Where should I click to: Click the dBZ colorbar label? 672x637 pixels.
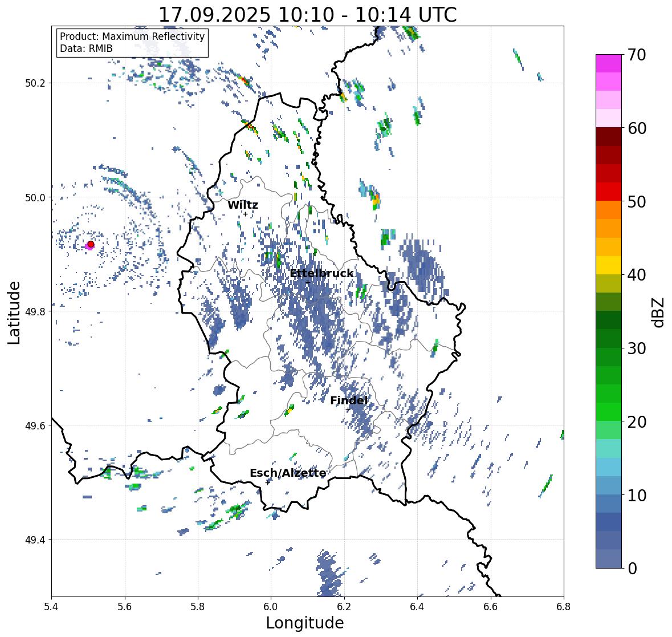pyautogui.click(x=659, y=312)
